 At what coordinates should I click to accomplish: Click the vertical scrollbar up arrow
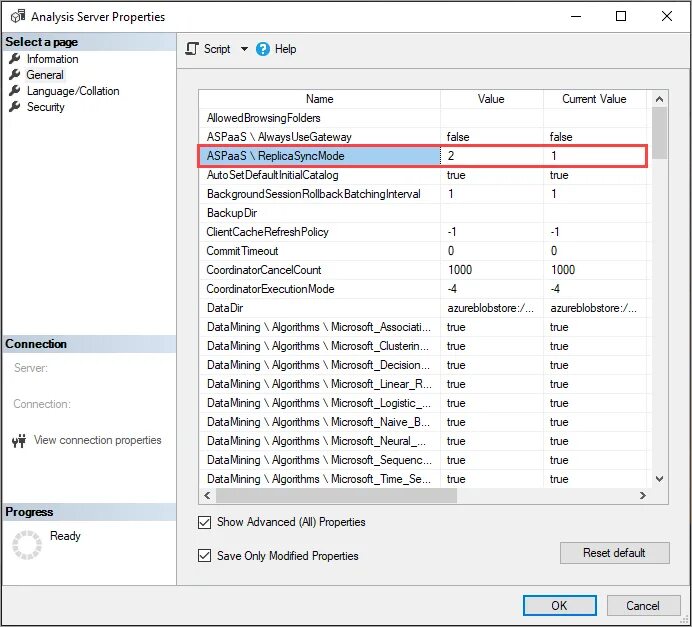659,99
